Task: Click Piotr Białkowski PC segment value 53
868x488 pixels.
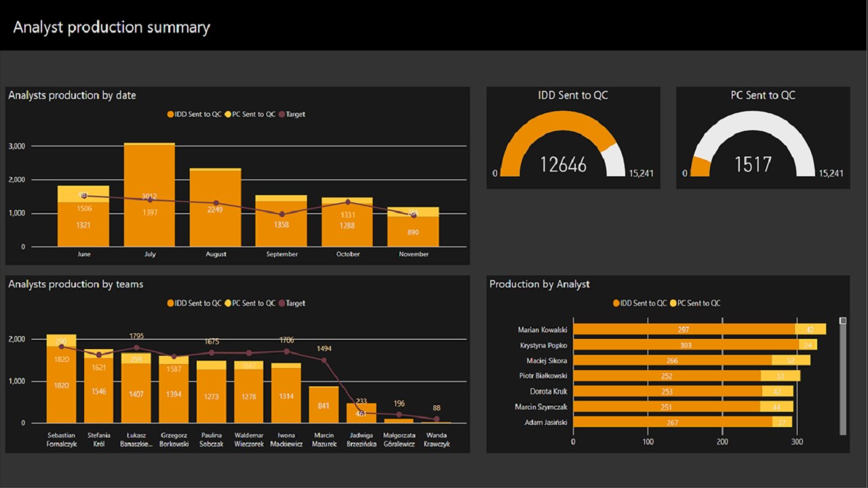Action: [781, 376]
